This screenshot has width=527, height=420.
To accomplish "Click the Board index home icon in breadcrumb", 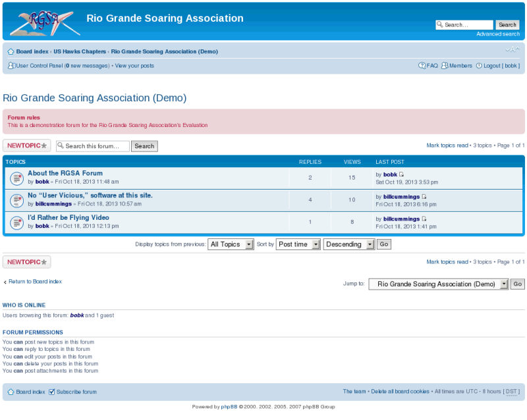I will [x=11, y=51].
